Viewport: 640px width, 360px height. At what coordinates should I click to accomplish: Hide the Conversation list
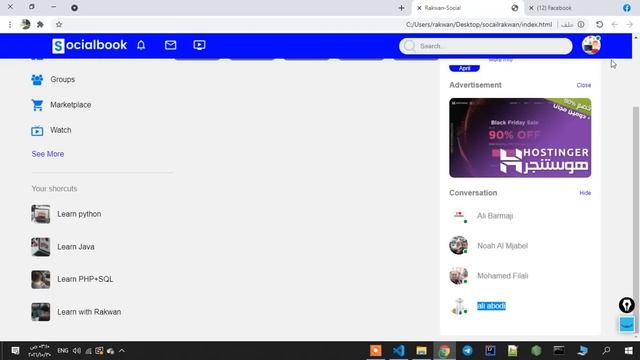tap(585, 193)
